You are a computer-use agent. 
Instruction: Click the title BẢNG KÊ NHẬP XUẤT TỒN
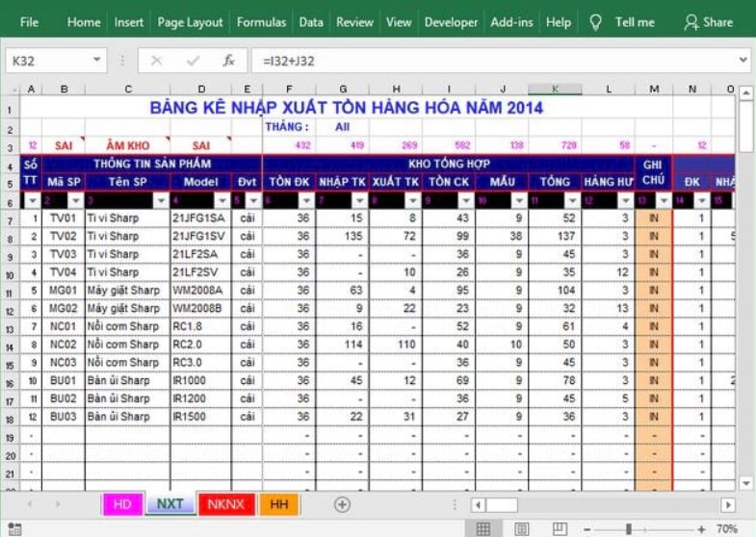click(346, 108)
